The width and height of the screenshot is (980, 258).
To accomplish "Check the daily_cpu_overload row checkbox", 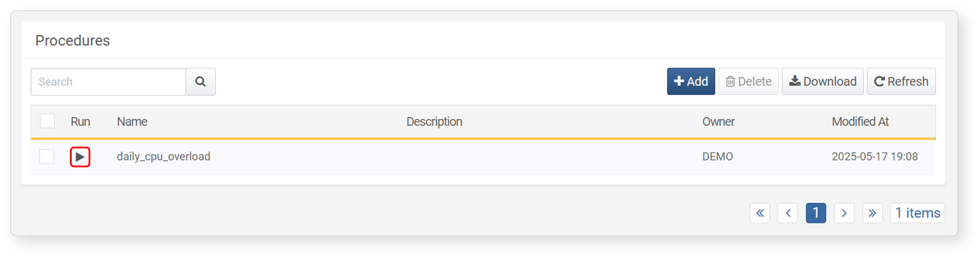I will (47, 156).
